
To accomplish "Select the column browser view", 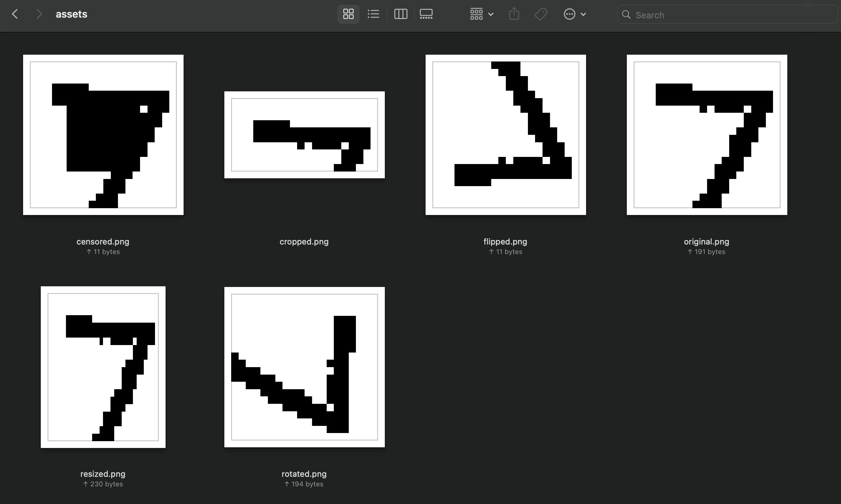I will [x=400, y=14].
